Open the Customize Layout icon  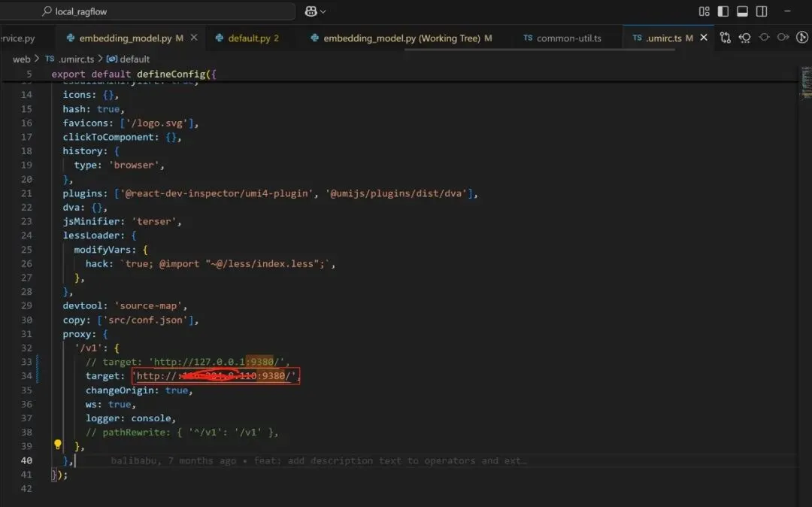(704, 11)
